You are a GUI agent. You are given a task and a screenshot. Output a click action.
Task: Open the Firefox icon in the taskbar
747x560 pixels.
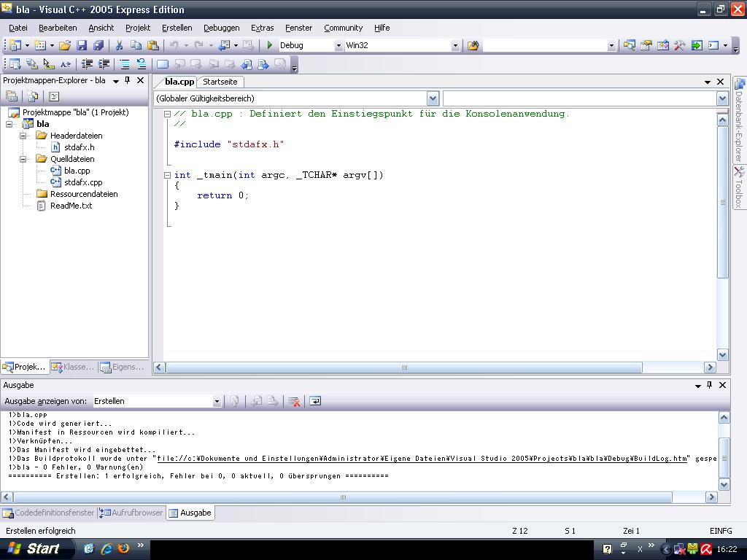(123, 548)
